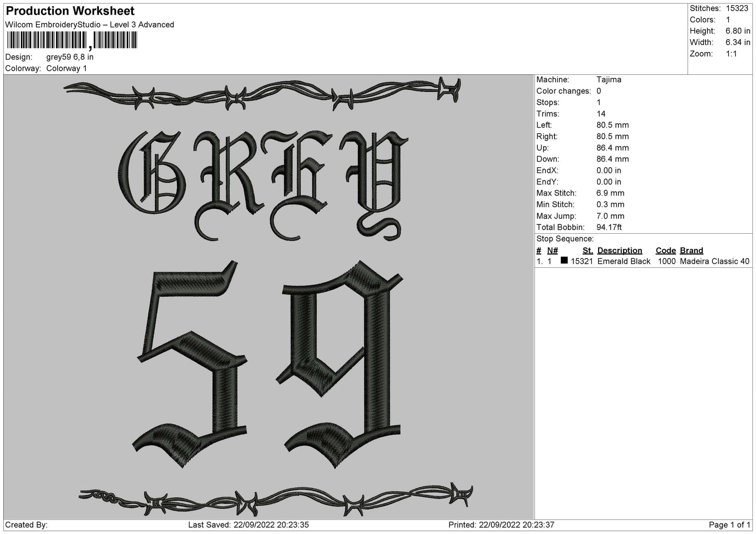Click the bottom barbed wire design
The height and width of the screenshot is (534, 756).
point(276,501)
